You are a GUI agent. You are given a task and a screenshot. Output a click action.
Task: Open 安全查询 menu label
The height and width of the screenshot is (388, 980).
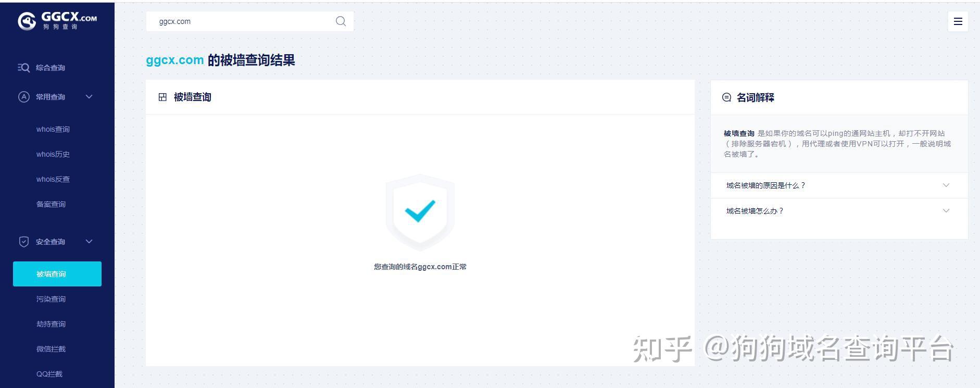click(50, 242)
